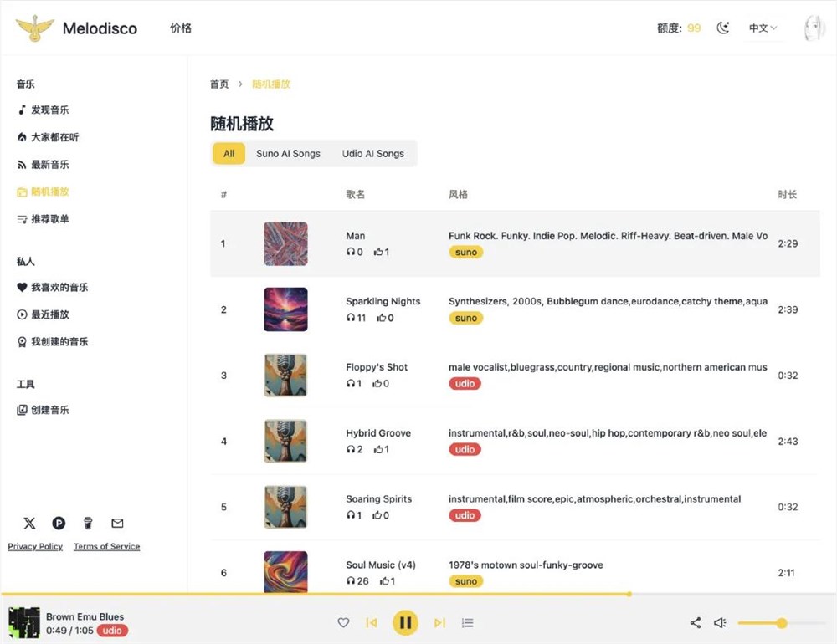
Task: Open the Privacy Policy link
Action: 35,546
